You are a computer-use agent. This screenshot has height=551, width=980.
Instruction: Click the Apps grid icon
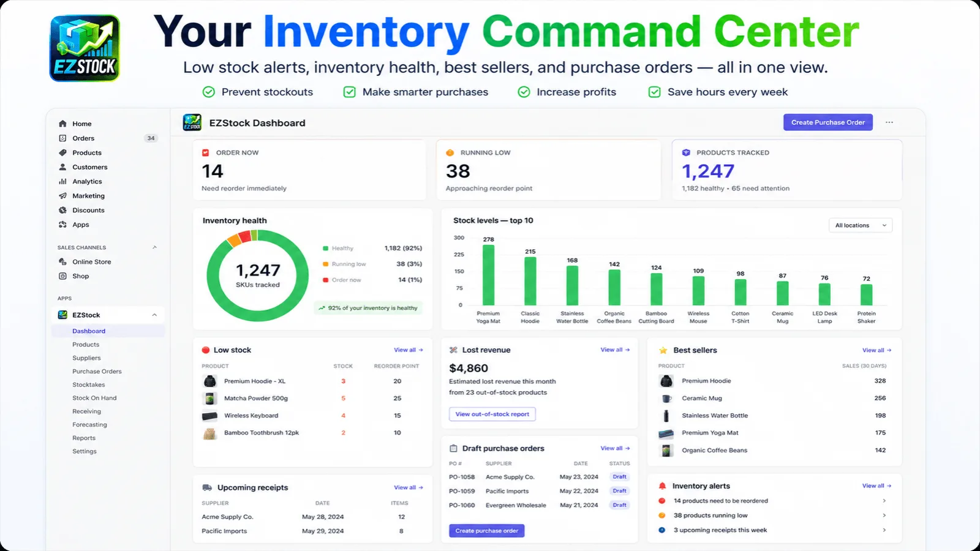(62, 225)
